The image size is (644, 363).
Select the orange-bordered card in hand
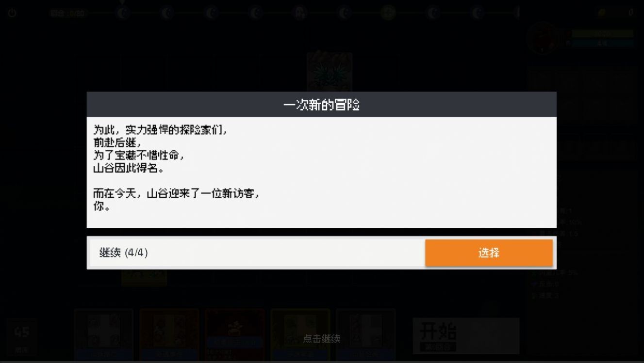[169, 335]
